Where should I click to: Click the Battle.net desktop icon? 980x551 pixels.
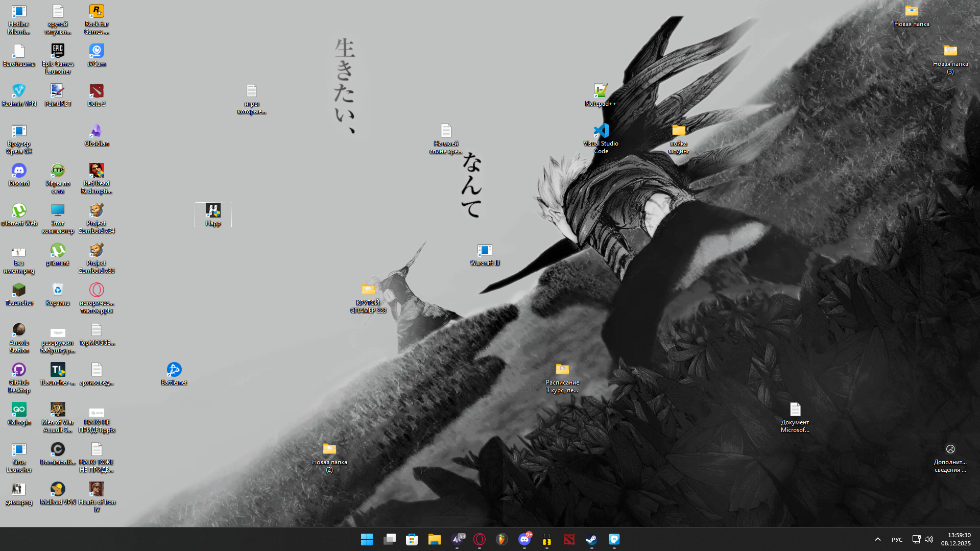[x=174, y=374]
